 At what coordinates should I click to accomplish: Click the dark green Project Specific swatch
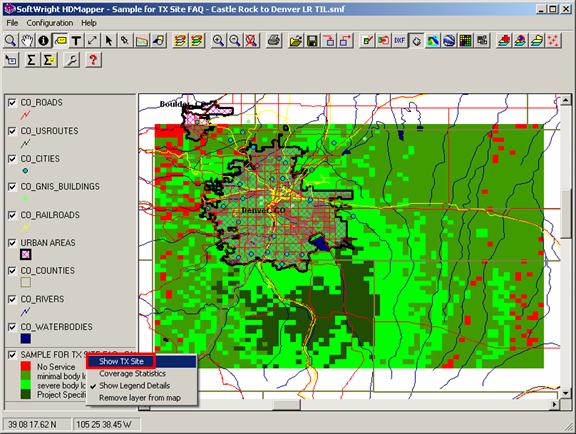point(26,395)
